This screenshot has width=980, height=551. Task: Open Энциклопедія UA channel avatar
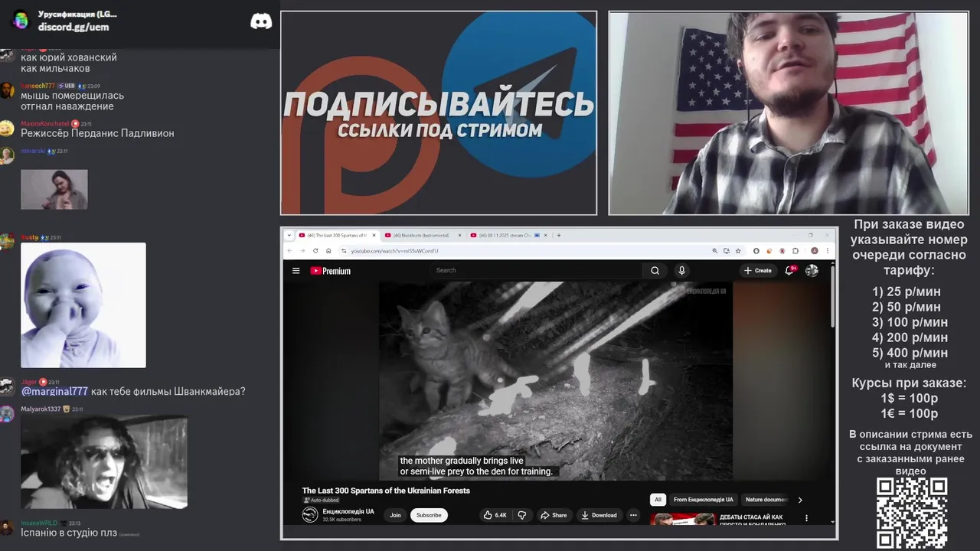pyautogui.click(x=310, y=515)
